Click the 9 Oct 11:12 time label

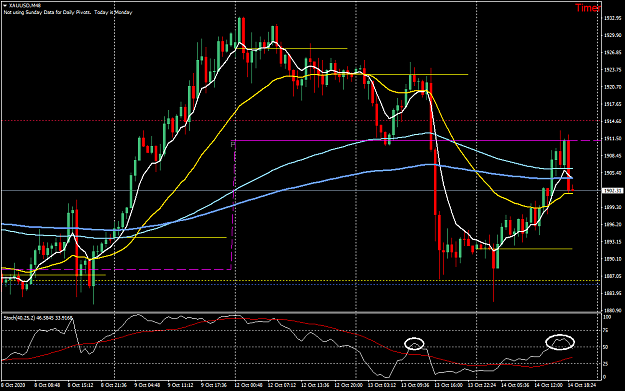pos(180,385)
